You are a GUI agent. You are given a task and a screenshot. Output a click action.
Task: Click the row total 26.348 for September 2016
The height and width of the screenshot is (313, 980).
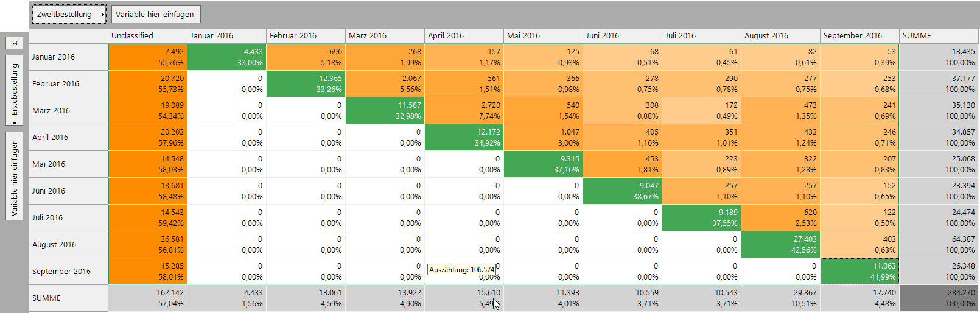click(939, 271)
